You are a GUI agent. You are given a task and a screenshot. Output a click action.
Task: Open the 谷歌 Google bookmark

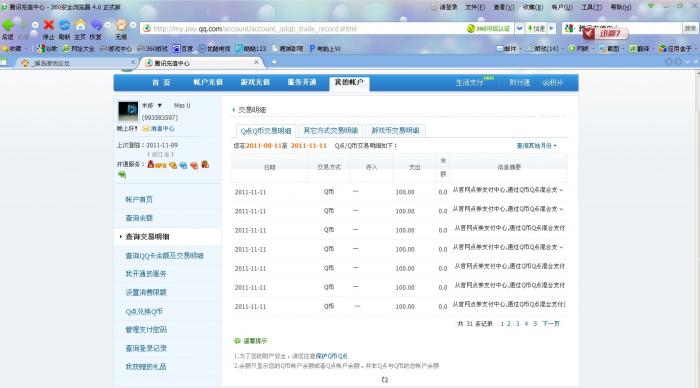pos(47,48)
